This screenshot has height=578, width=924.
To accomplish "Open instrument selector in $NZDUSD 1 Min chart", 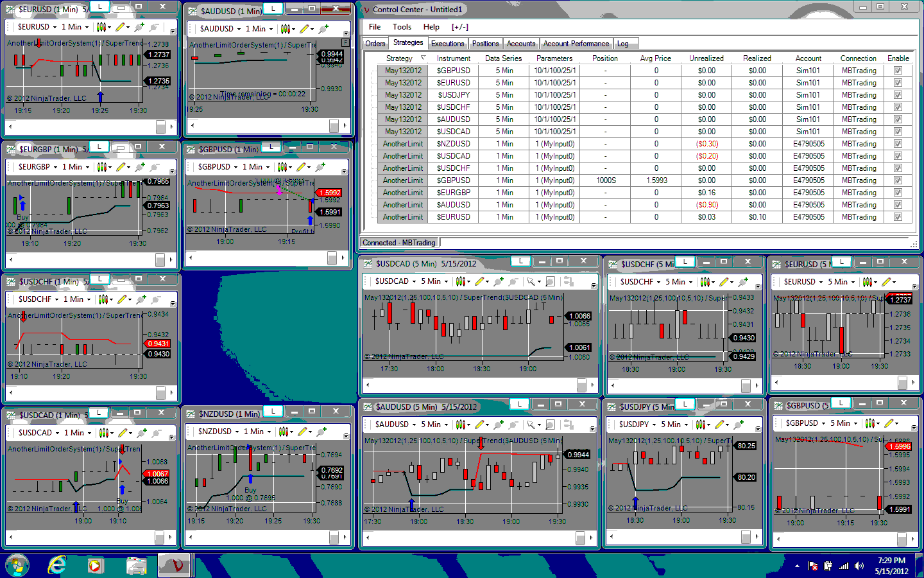I will [x=219, y=432].
